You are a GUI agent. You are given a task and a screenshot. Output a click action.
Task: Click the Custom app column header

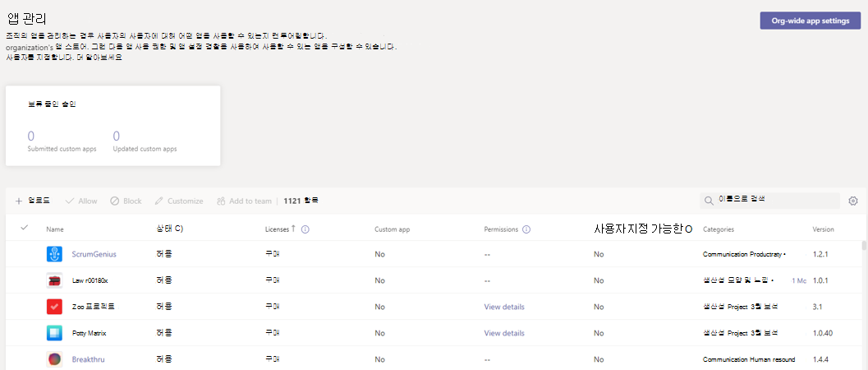(392, 229)
